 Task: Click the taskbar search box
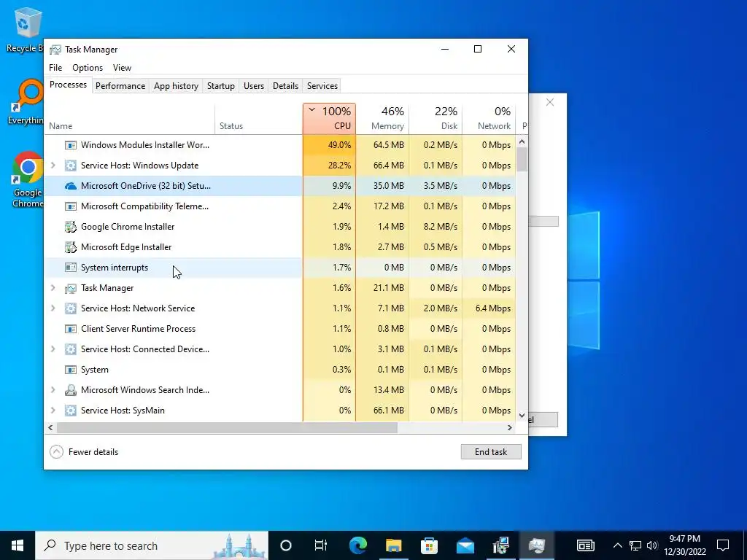[152, 545]
